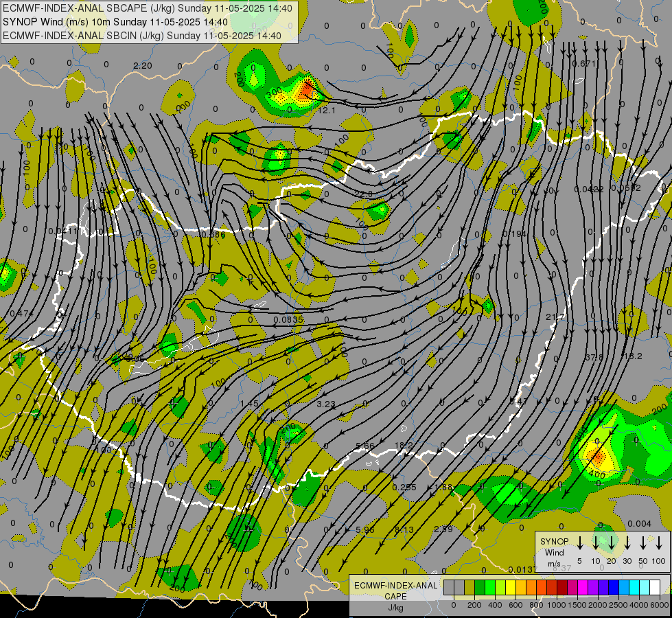Viewport: 672px width, 618px height.
Task: Click the 8.13 value on the map
Action: click(x=404, y=529)
